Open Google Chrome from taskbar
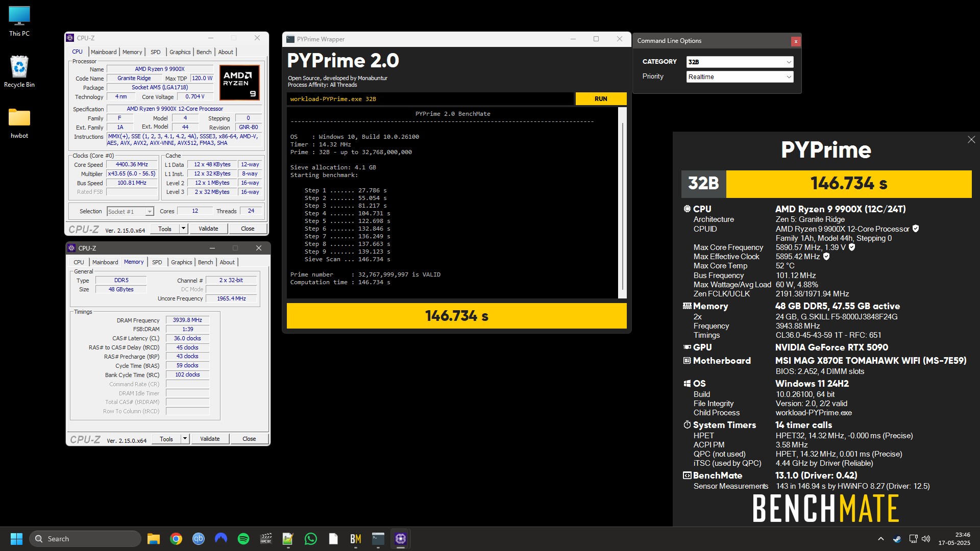 pyautogui.click(x=176, y=539)
